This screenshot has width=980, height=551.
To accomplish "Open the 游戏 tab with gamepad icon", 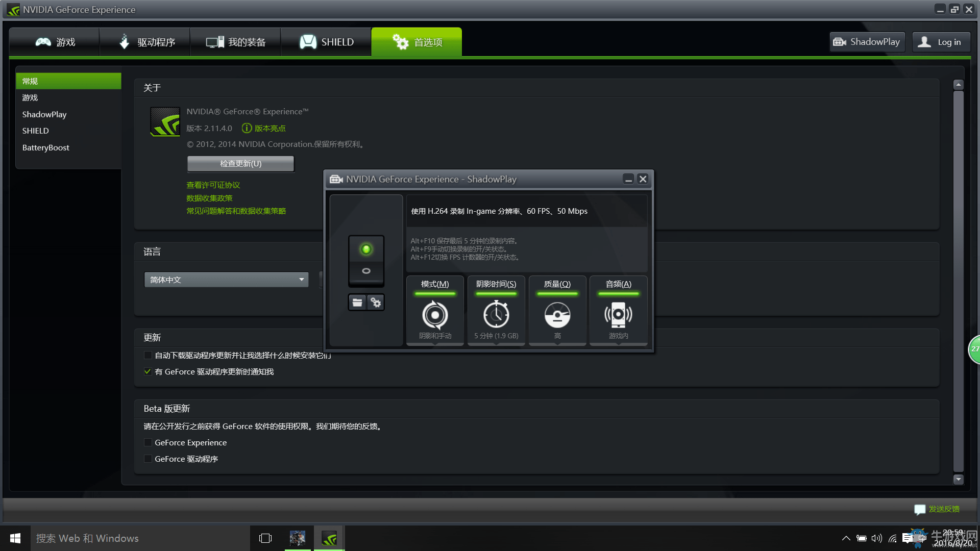I will pyautogui.click(x=54, y=42).
